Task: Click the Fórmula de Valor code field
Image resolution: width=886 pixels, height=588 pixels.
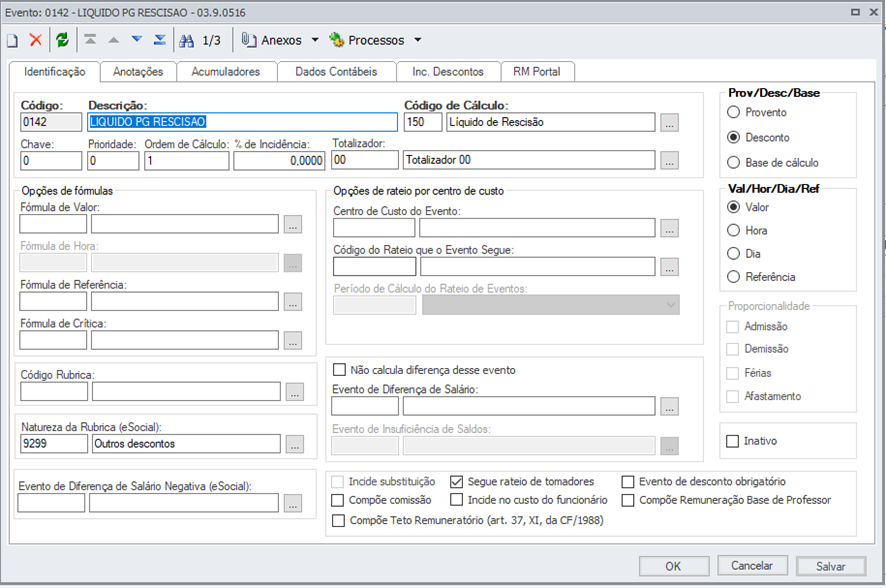Action: tap(53, 224)
